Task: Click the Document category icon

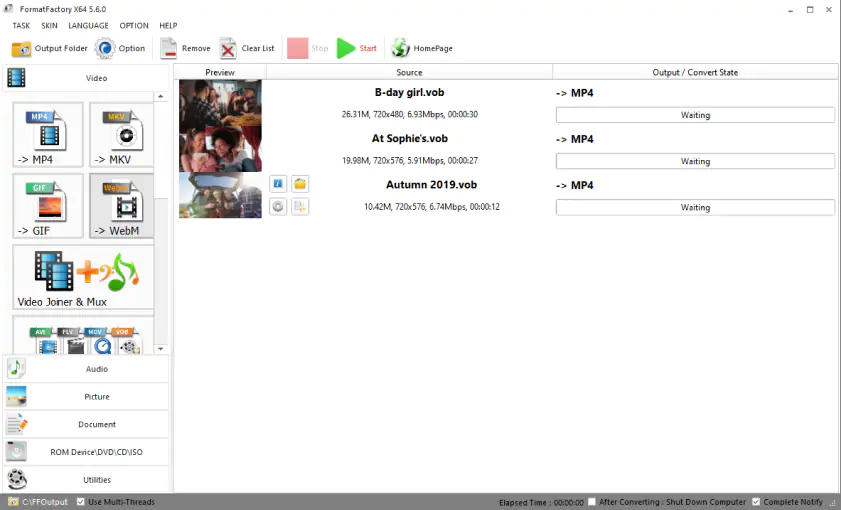Action: coord(16,424)
